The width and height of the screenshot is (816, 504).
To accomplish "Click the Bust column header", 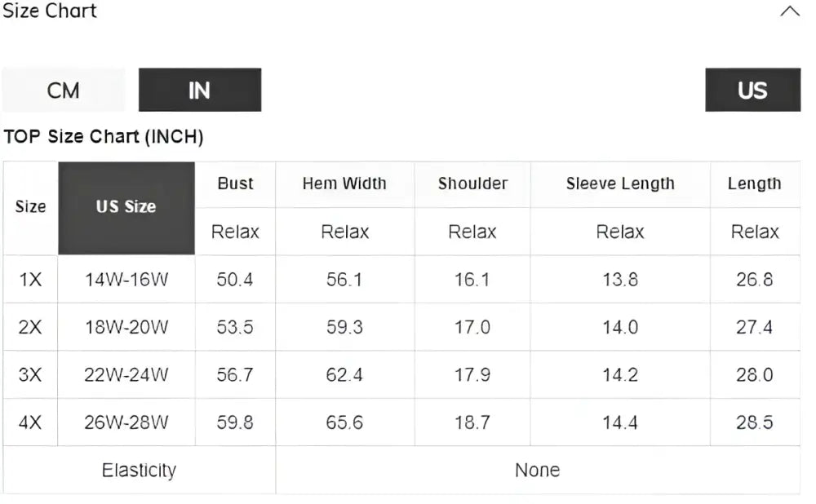I will point(235,184).
